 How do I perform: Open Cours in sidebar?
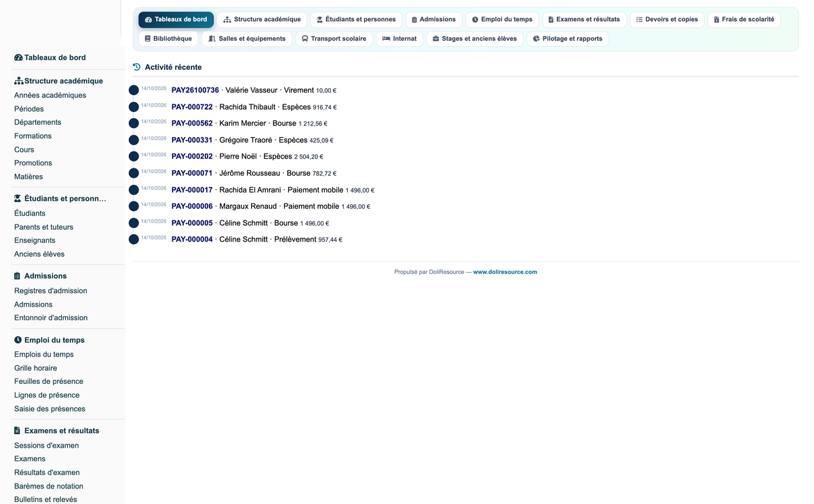click(x=24, y=150)
